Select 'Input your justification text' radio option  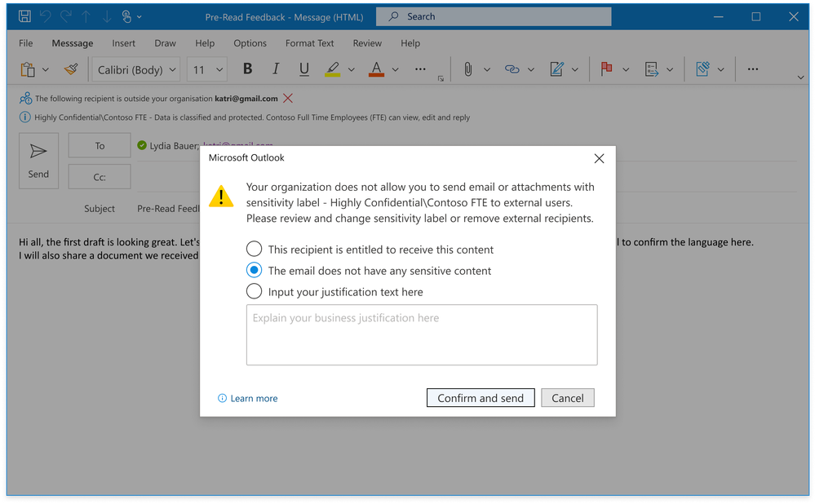tap(254, 291)
